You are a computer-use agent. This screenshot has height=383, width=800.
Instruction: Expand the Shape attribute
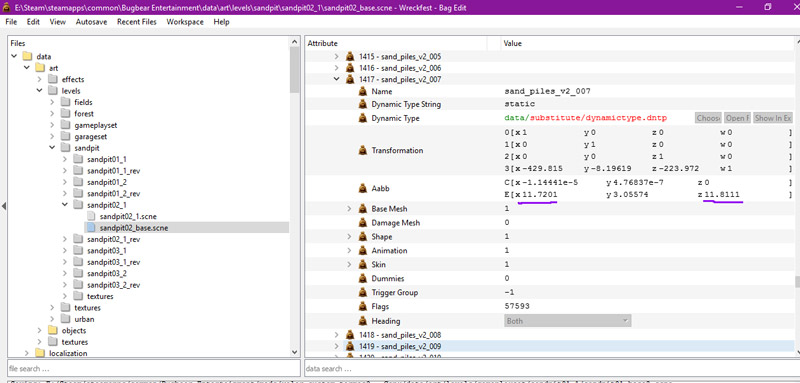[349, 237]
